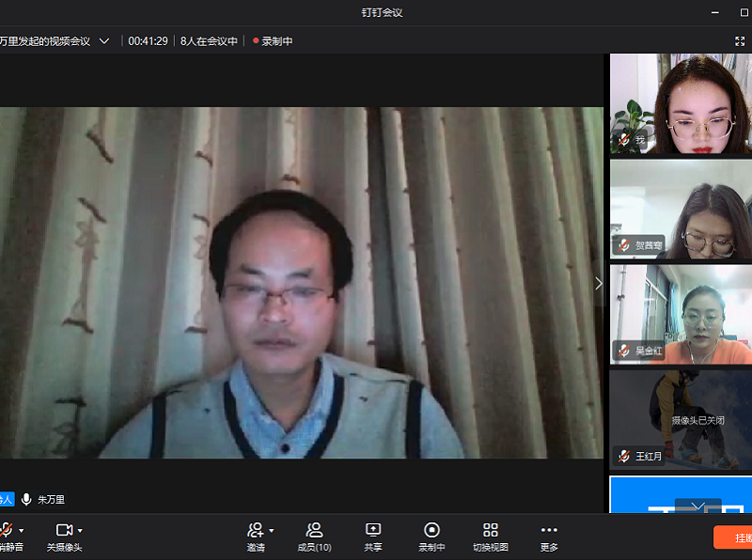The image size is (752, 560).
Task: Click the unmute microphone icon
Action: (x=7, y=530)
